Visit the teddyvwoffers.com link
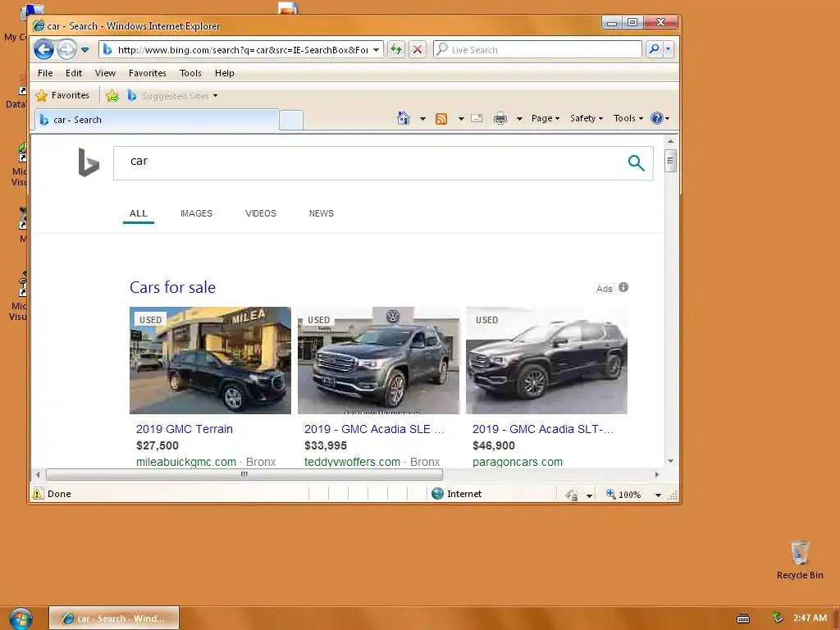Viewport: 840px width, 630px height. click(352, 462)
